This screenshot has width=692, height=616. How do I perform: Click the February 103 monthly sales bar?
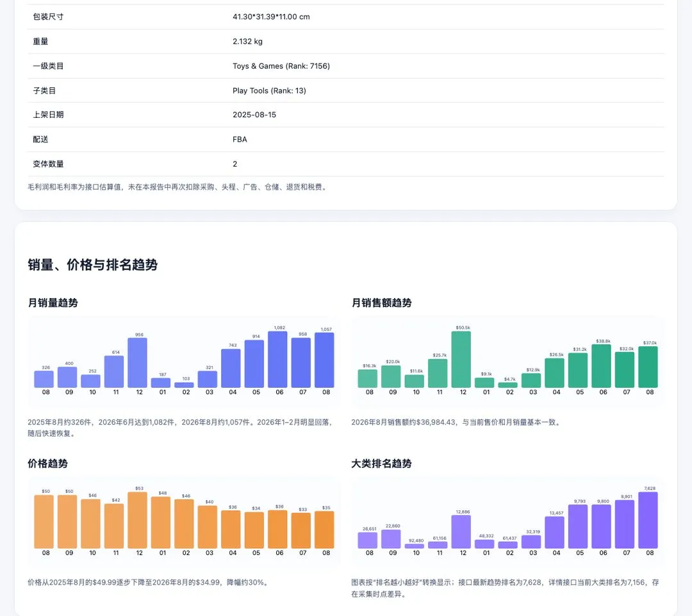click(186, 385)
